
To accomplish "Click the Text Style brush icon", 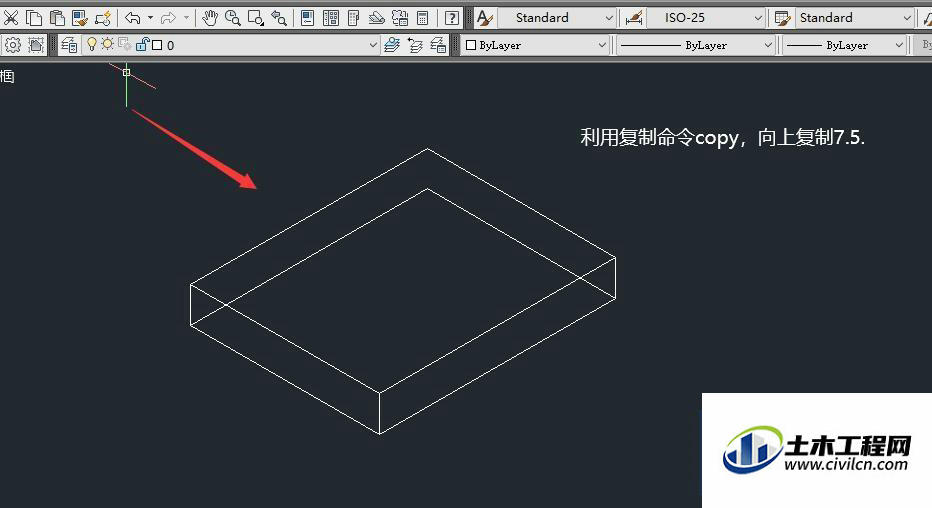I will [485, 18].
